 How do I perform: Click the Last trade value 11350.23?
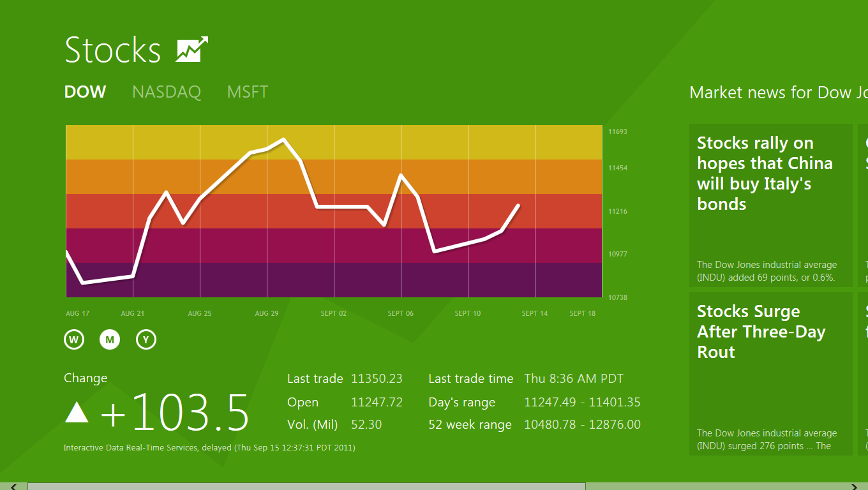(377, 378)
